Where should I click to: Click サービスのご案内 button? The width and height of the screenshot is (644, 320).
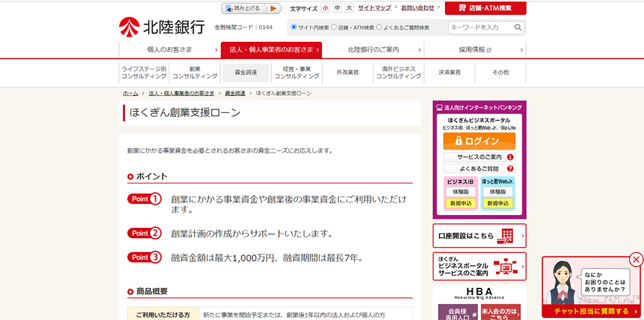[x=479, y=157]
